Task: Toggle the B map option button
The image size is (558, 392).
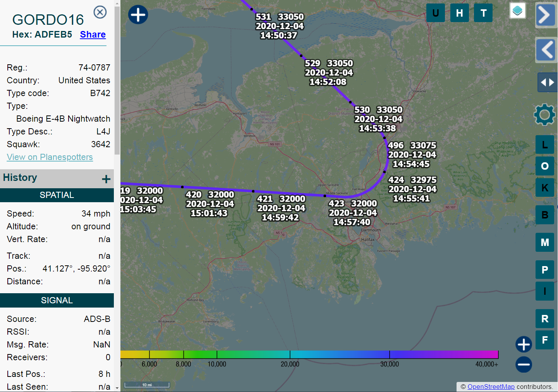Action: click(x=545, y=215)
